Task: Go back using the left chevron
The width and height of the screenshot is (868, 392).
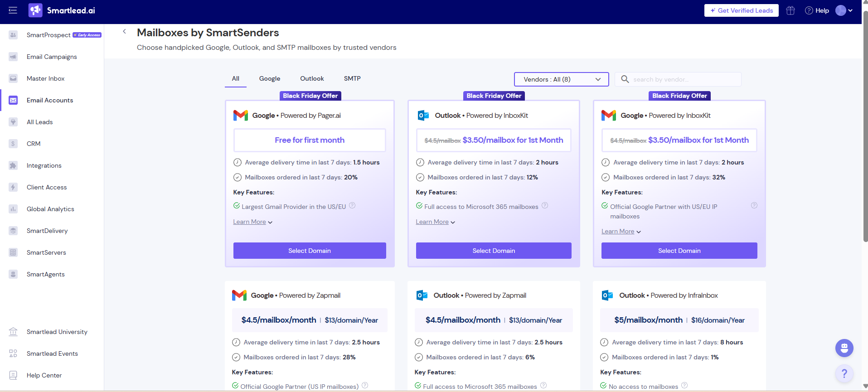Action: 124,31
